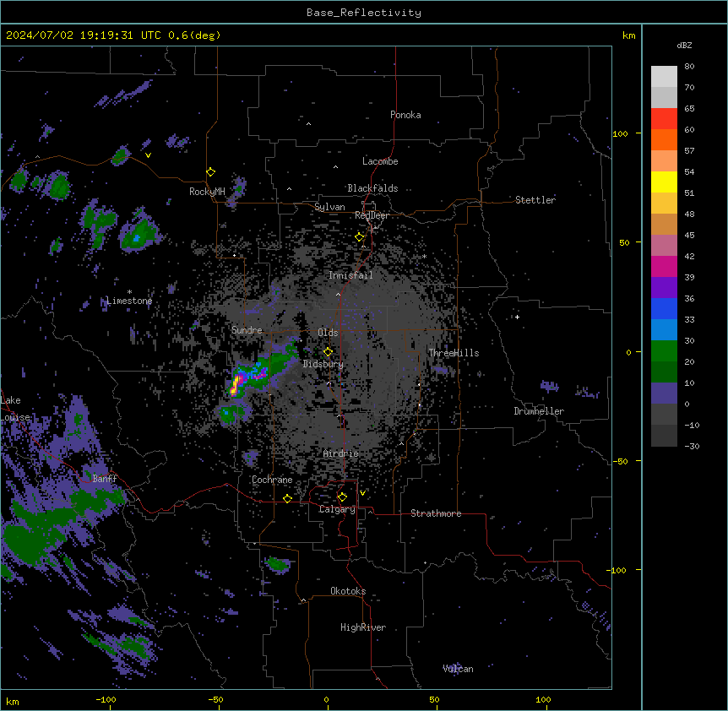
Task: Click the Innisfail map label
Action: tap(350, 275)
